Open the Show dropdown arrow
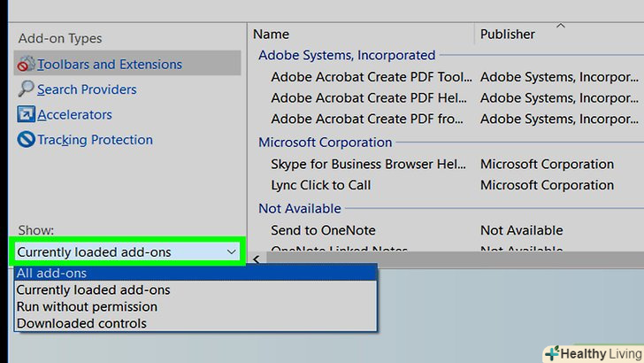644x363 pixels. (231, 252)
